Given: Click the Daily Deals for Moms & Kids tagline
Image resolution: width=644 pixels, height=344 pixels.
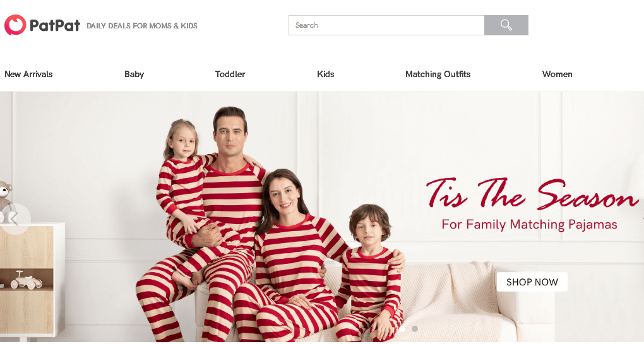Looking at the screenshot, I should pos(142,26).
